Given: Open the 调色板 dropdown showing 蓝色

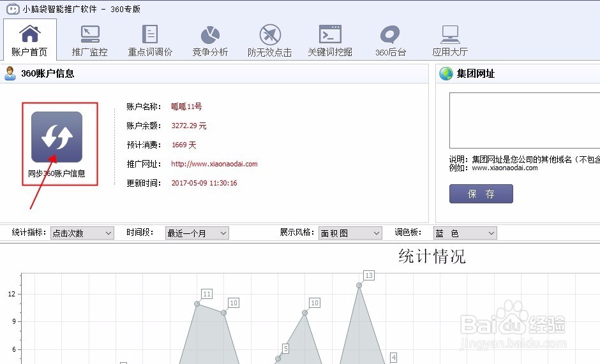Looking at the screenshot, I should point(465,233).
